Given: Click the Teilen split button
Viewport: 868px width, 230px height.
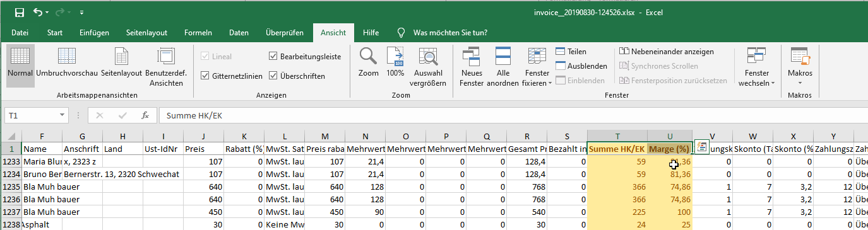Looking at the screenshot, I should (571, 52).
